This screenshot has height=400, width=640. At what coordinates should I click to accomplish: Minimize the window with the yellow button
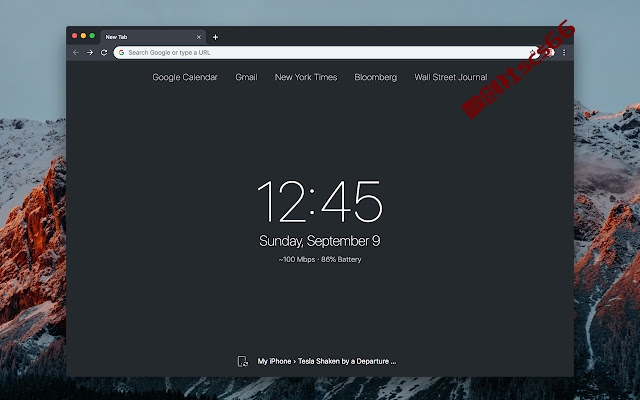click(83, 36)
